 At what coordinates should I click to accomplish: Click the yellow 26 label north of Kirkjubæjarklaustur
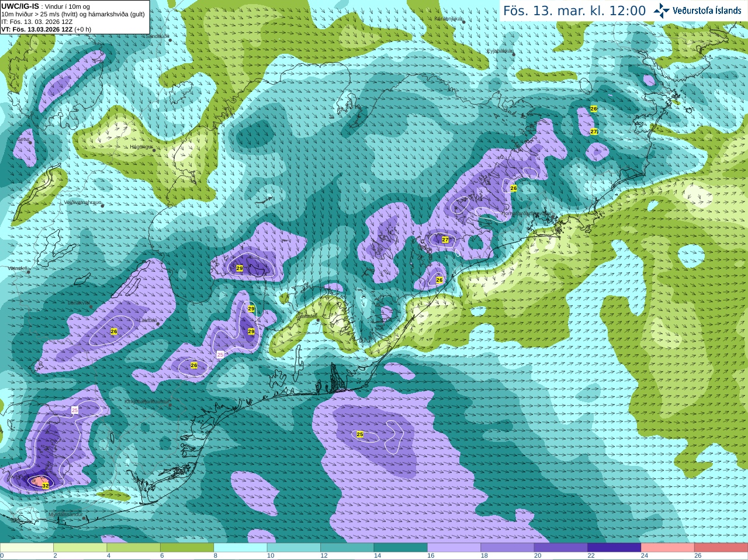(x=194, y=365)
